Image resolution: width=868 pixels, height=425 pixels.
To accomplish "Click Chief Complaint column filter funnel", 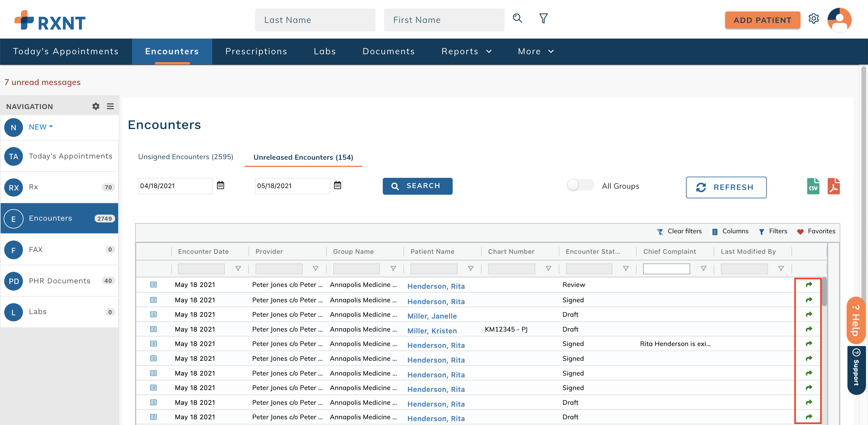I will (703, 269).
